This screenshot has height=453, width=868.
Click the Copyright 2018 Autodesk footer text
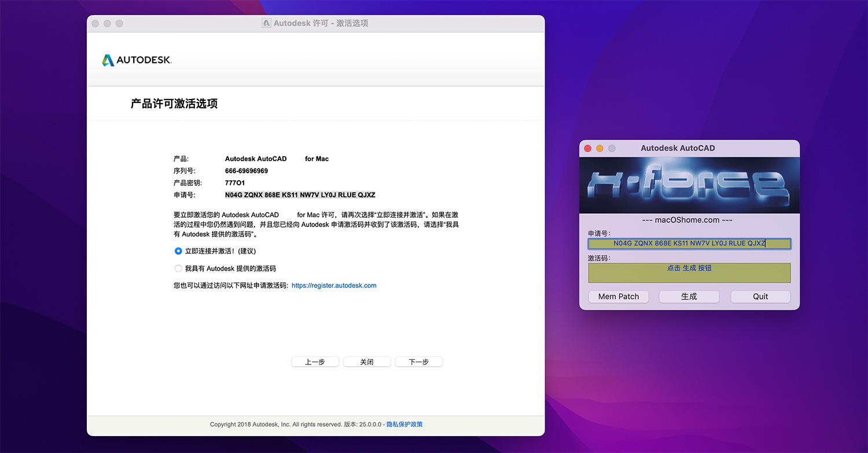[x=275, y=425]
